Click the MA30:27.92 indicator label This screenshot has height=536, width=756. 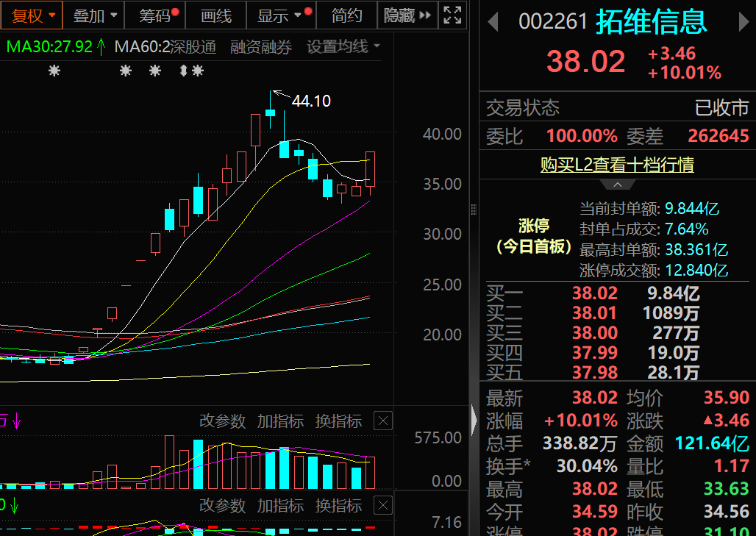point(49,47)
